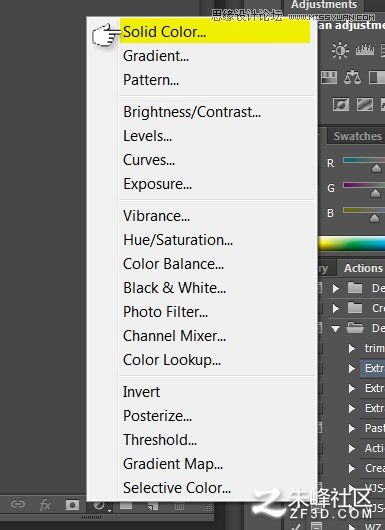Click the fx layer style icon
The width and height of the screenshot is (385, 530).
tap(45, 505)
